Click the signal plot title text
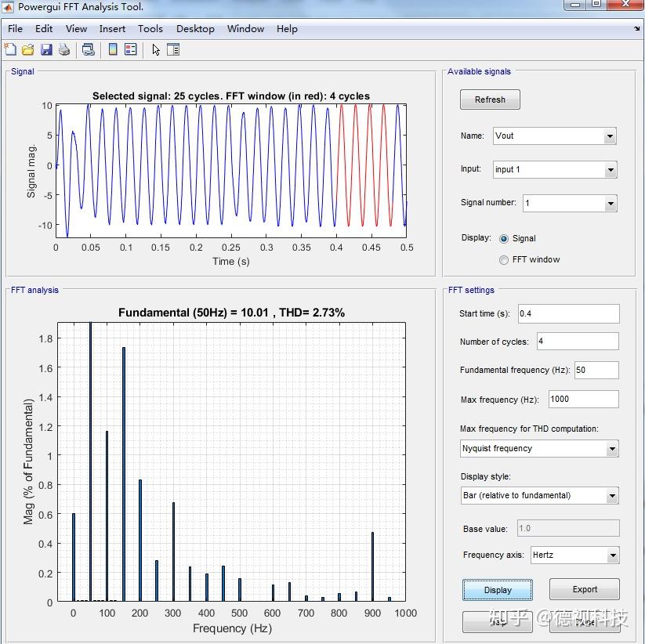Screen dimensions: 645x644 pos(230,96)
